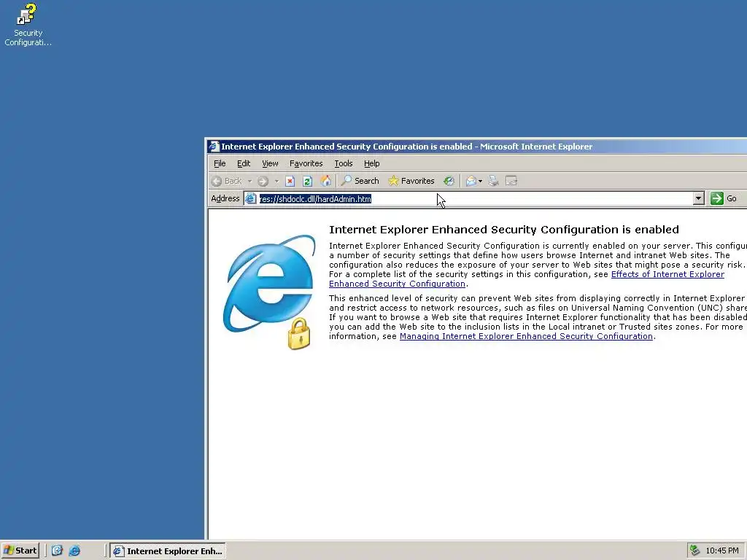The image size is (747, 560).
Task: Open the Search toolbar button
Action: (x=360, y=181)
